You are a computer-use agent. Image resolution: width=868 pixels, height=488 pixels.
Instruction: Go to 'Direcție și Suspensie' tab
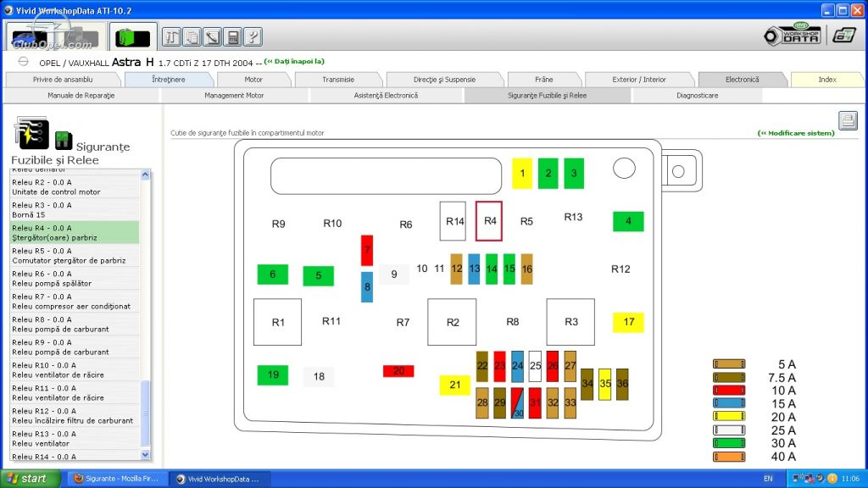pyautogui.click(x=444, y=80)
